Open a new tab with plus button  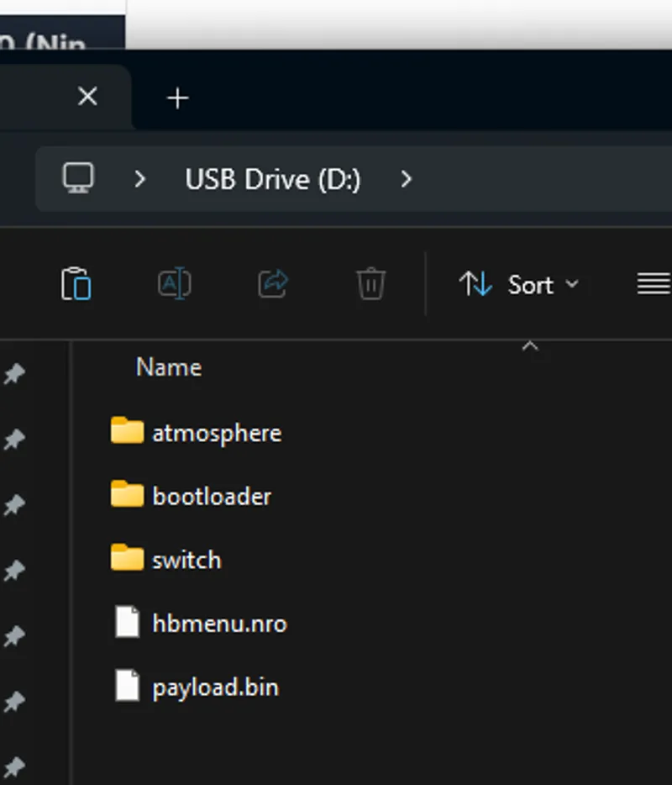pyautogui.click(x=177, y=98)
